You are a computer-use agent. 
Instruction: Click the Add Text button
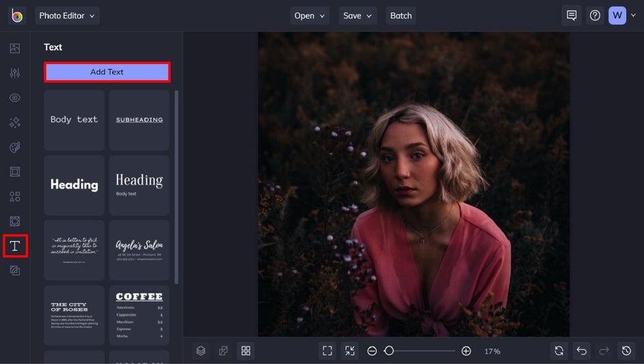coord(107,72)
